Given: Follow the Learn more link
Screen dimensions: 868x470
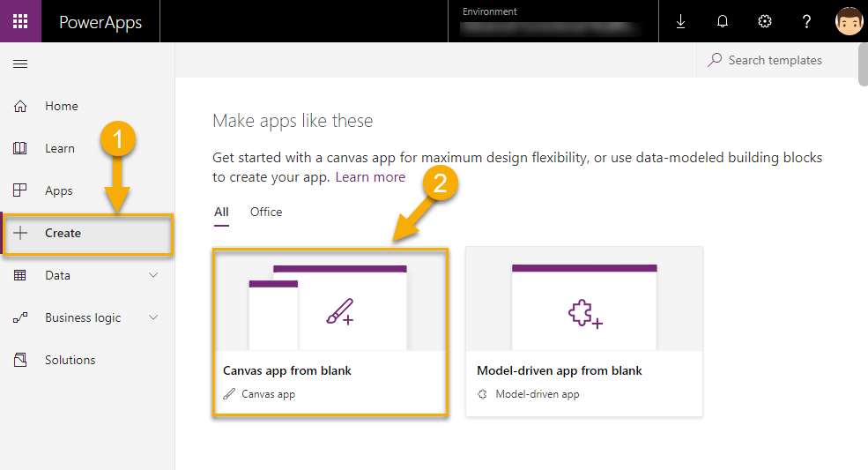Looking at the screenshot, I should click(x=370, y=177).
